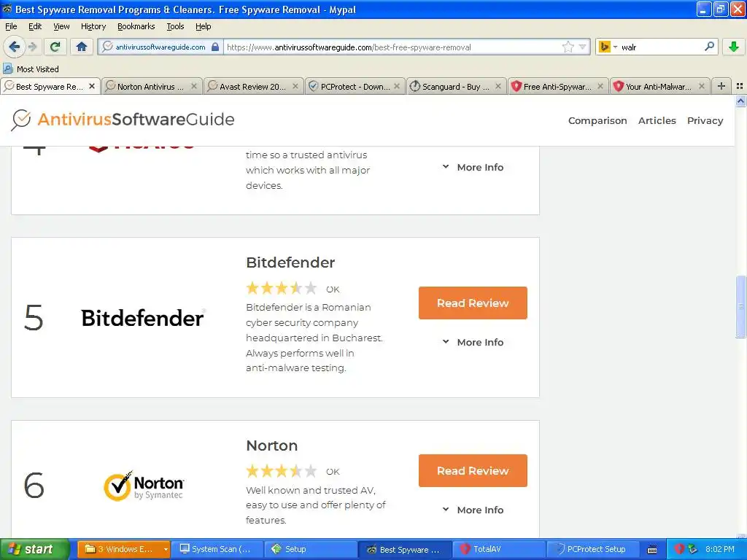The image size is (747, 560).
Task: Open a new tab with the plus button
Action: click(721, 86)
